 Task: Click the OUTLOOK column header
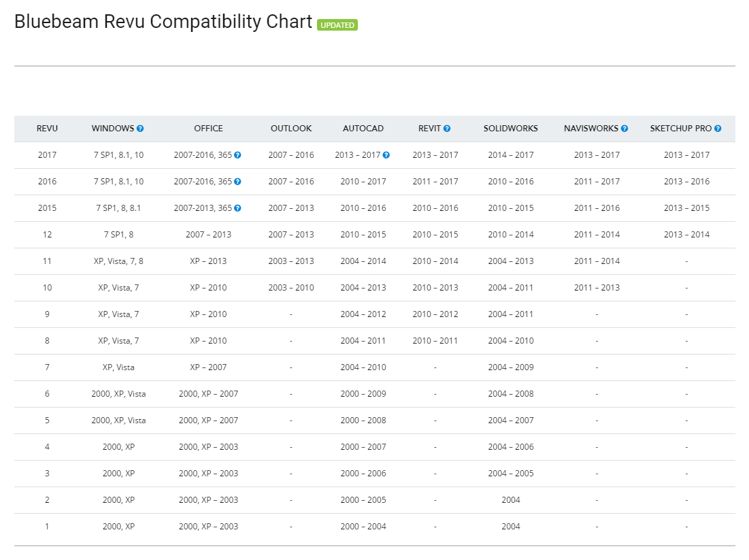(291, 129)
